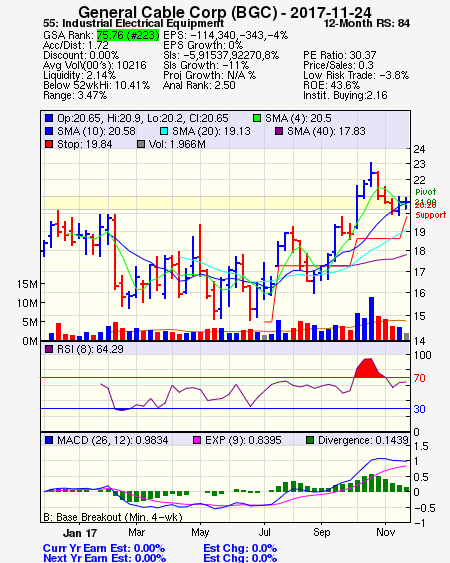Image resolution: width=450 pixels, height=563 pixels.
Task: Click the purple RSI (8) legend swatch
Action: click(x=49, y=349)
